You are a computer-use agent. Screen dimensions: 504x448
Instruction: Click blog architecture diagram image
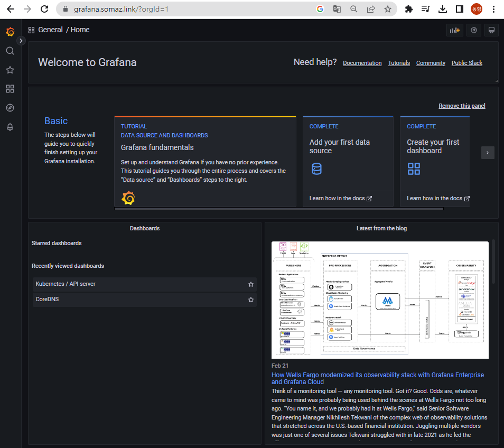380,300
